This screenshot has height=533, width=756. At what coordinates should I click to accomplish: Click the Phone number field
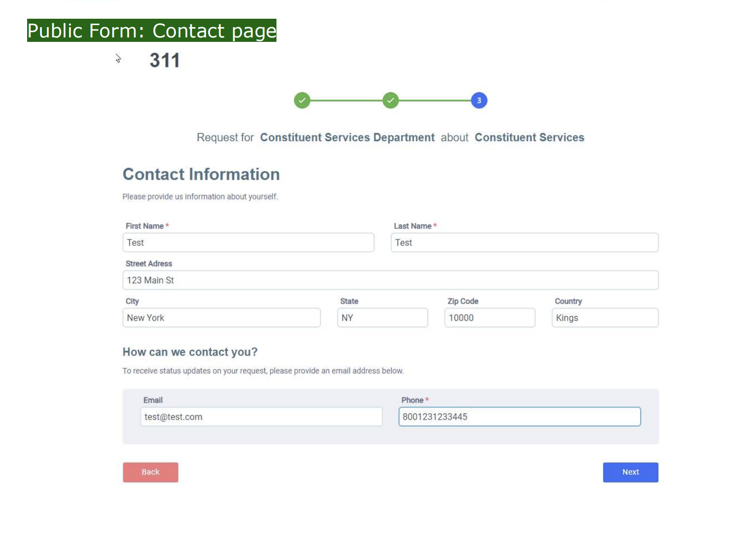point(519,417)
